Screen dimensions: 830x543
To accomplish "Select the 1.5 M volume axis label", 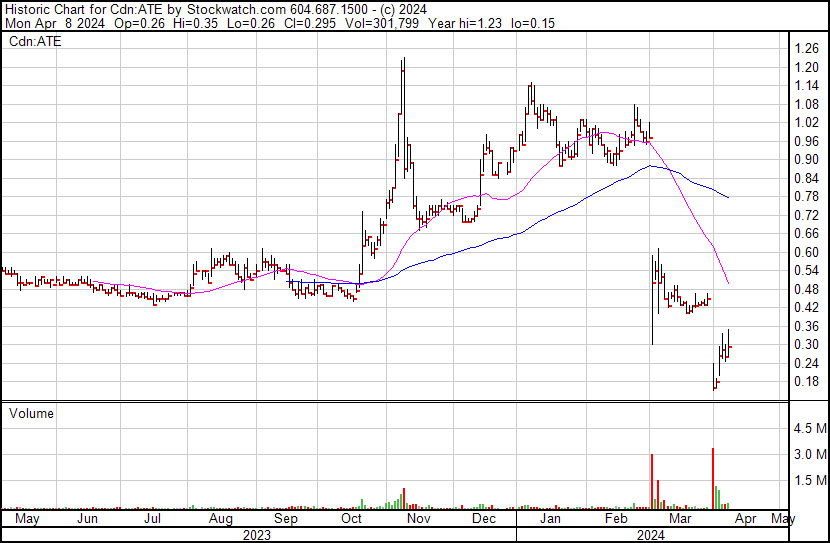I will coord(809,480).
